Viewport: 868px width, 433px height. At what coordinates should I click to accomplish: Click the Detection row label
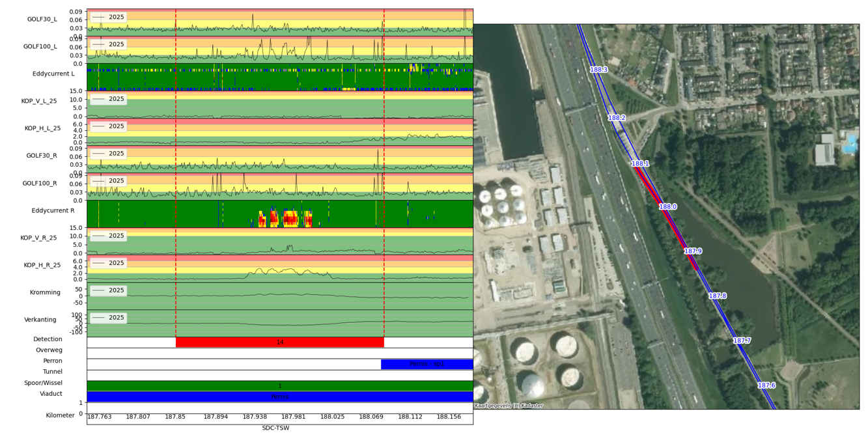[x=48, y=339]
